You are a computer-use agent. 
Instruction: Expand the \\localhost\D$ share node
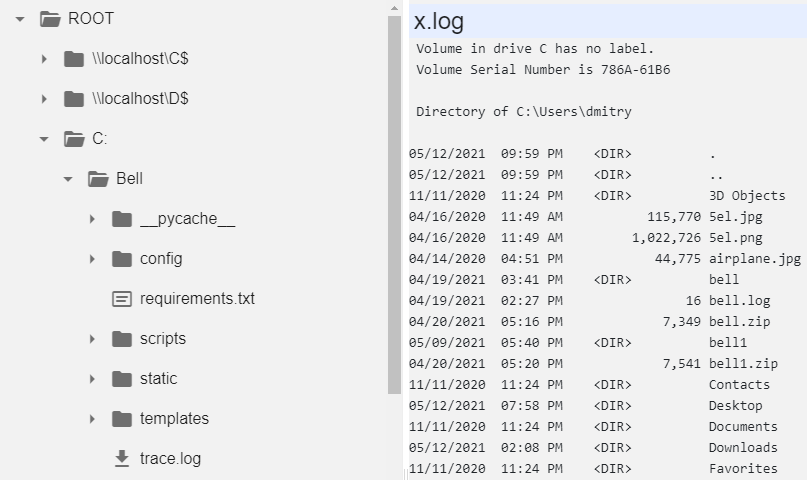click(x=44, y=99)
